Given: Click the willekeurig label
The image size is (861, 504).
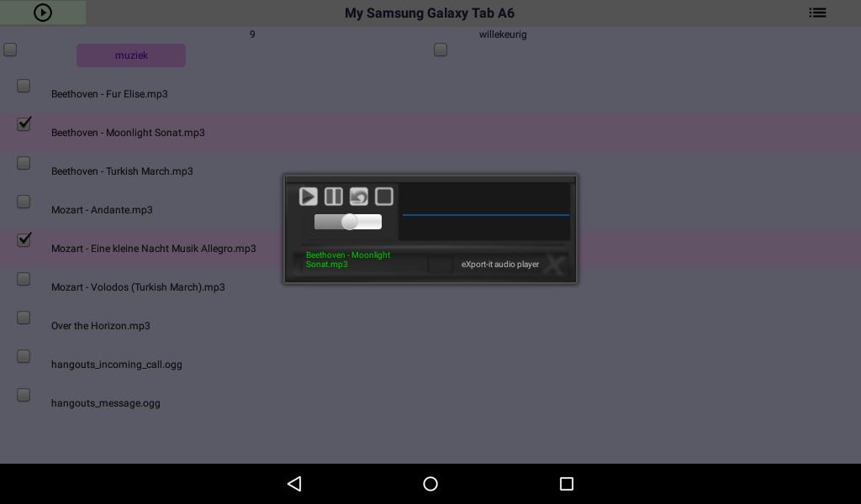Looking at the screenshot, I should click(503, 34).
